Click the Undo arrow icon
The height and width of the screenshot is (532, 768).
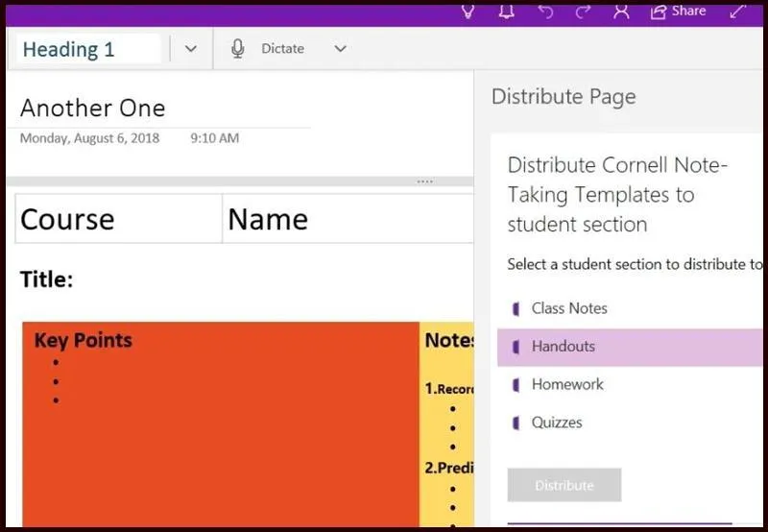[x=544, y=12]
